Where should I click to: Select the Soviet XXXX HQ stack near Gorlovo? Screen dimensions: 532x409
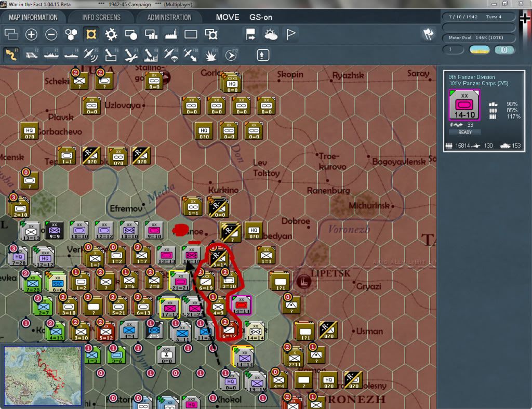point(231,83)
